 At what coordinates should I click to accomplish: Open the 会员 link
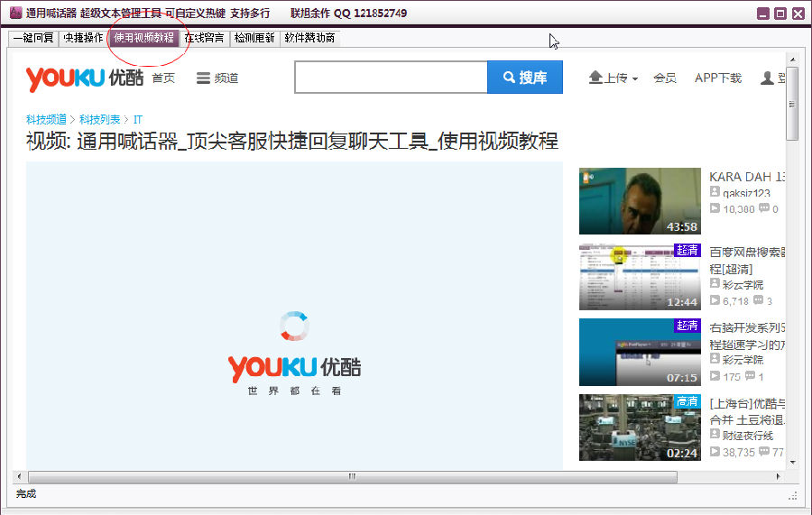coord(665,78)
